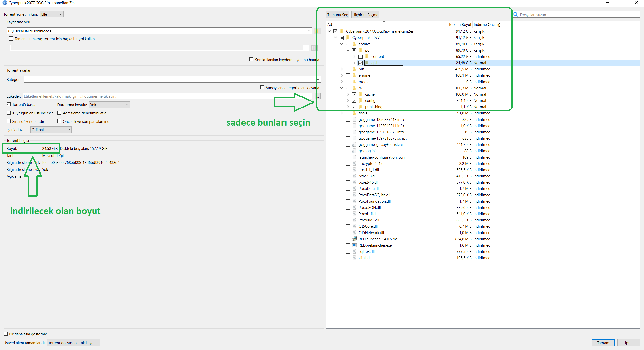Viewport: 644px width, 350px height.
Task: Expand the ep1 folder tree node
Action: pos(354,63)
